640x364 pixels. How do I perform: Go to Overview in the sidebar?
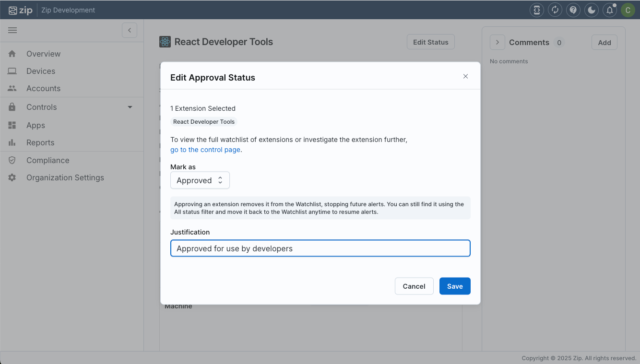tap(43, 54)
